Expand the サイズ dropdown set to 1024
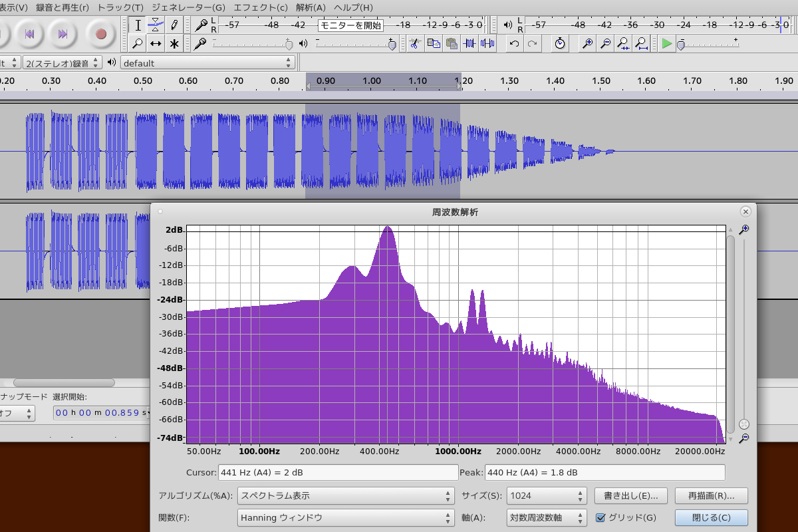 [x=547, y=495]
